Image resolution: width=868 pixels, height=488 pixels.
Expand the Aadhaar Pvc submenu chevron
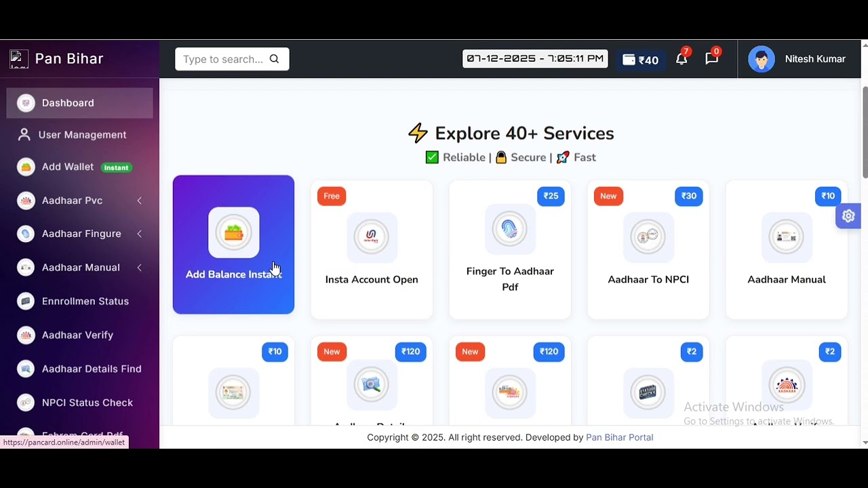pos(139,201)
